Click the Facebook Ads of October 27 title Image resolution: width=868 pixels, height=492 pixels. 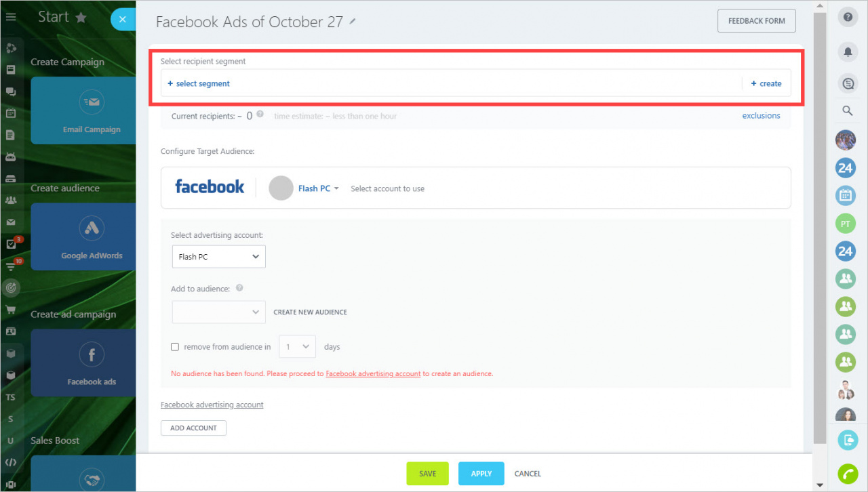pyautogui.click(x=250, y=21)
